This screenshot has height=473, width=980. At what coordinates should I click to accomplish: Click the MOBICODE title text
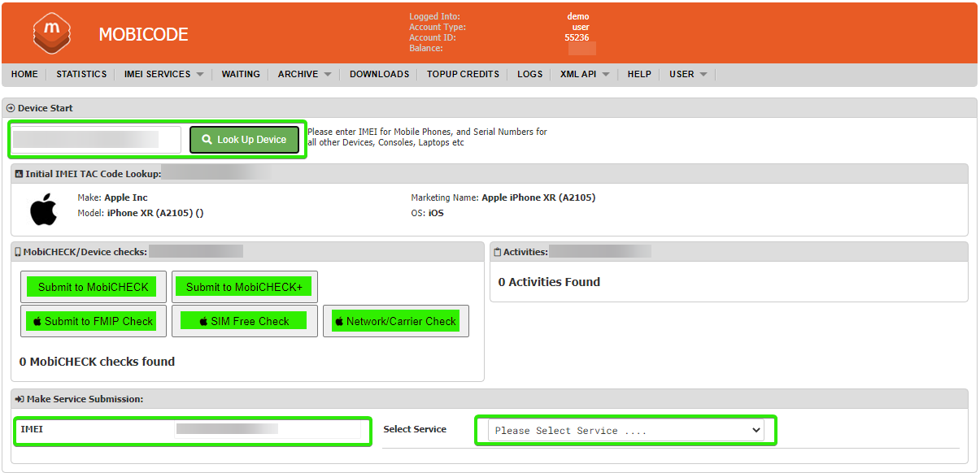(143, 35)
